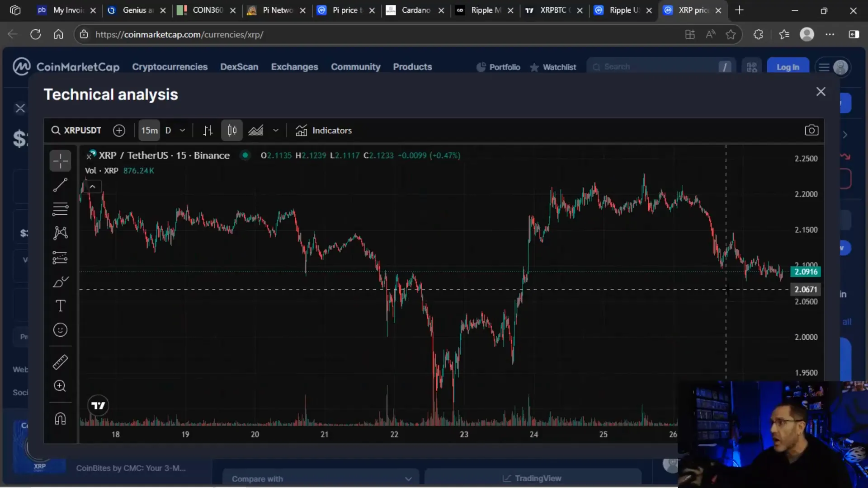Select the crosshair cursor tool
The width and height of the screenshot is (868, 488).
pos(60,161)
